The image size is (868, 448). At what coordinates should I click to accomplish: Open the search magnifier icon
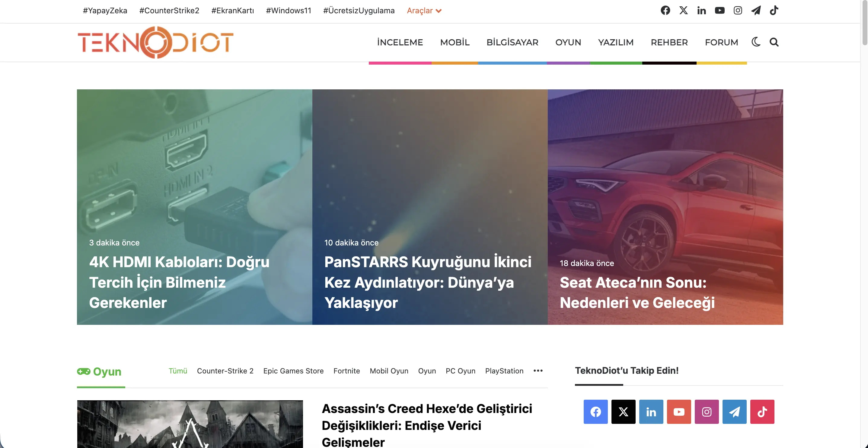(774, 42)
